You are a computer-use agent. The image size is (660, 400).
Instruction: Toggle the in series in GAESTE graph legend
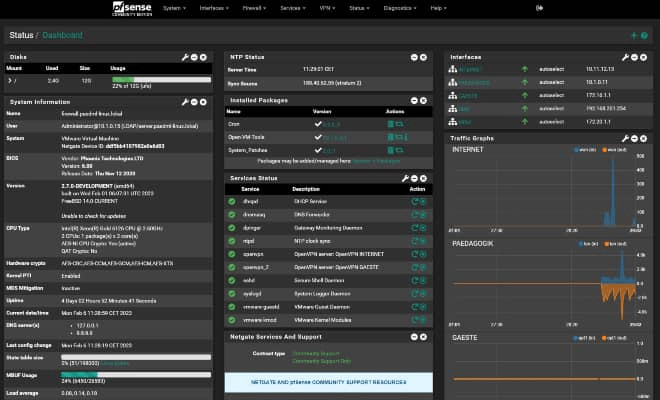click(x=585, y=338)
